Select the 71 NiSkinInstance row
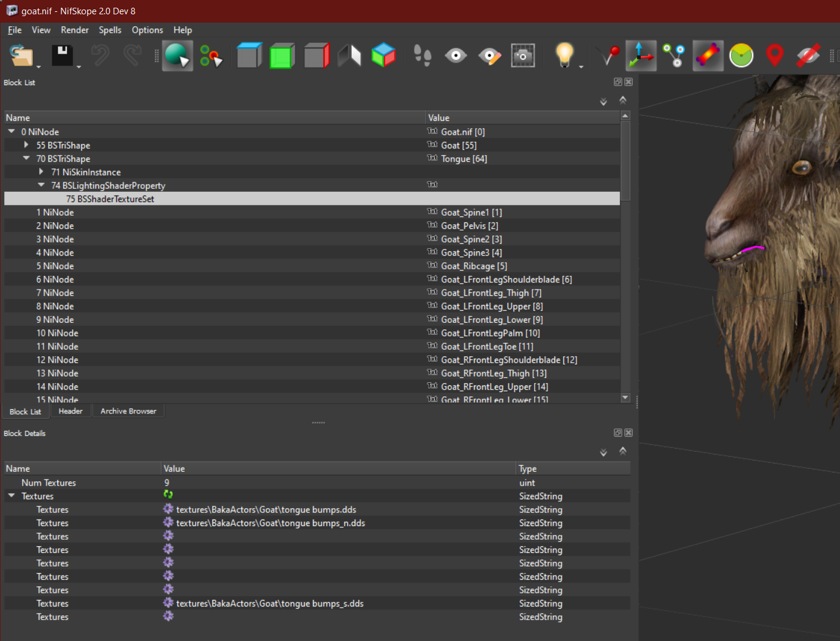Viewport: 840px width, 641px height. click(312, 172)
